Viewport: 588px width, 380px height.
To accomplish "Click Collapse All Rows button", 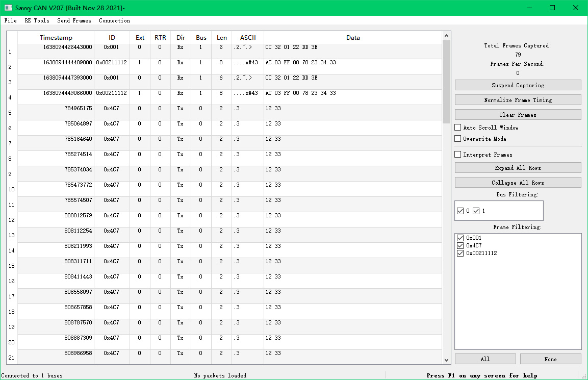I will pyautogui.click(x=518, y=183).
